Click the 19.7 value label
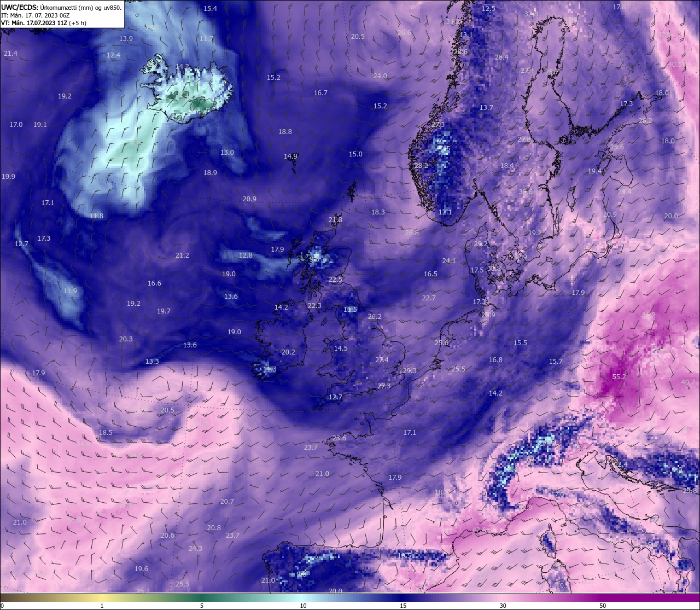Screen dimensions: 700x610 [164, 311]
